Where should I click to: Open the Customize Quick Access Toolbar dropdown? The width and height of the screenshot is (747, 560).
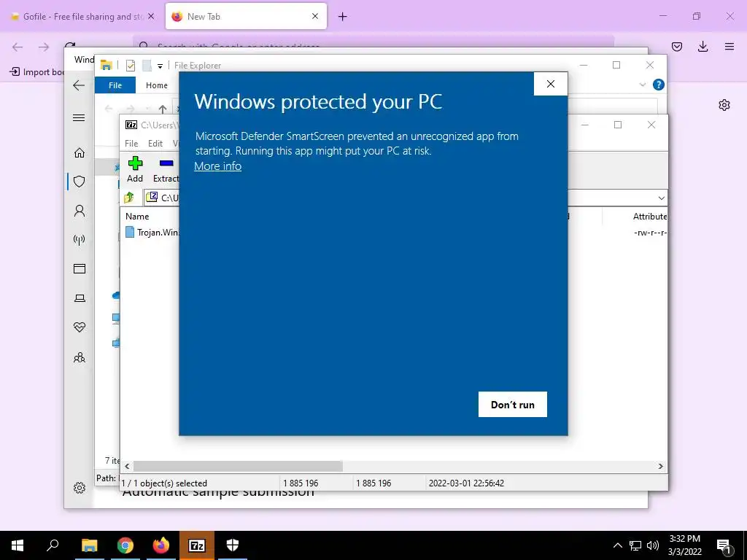160,66
